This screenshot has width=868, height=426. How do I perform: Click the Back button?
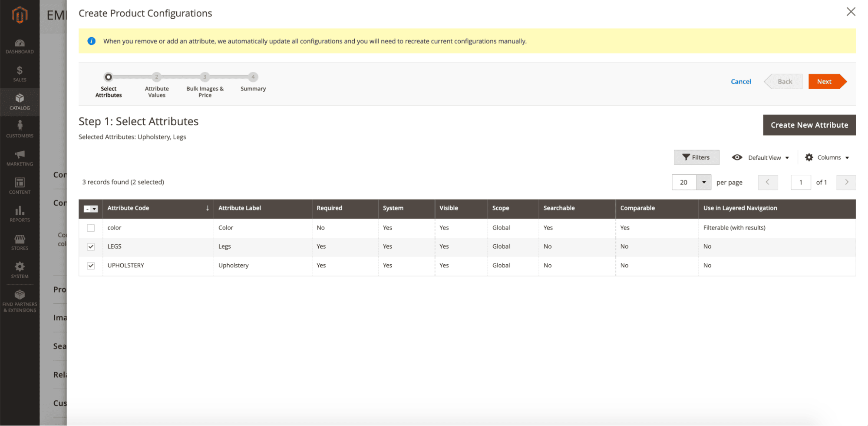pos(784,81)
